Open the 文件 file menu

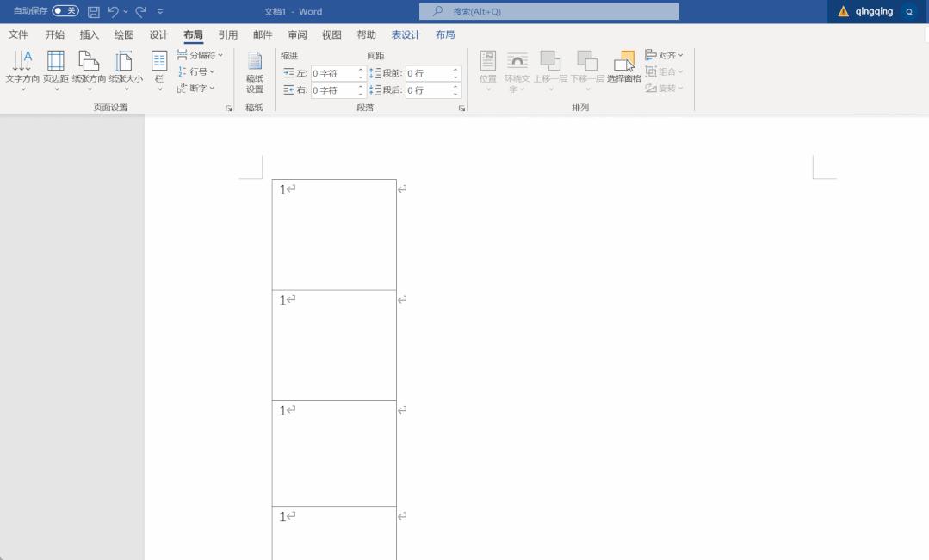tap(18, 35)
